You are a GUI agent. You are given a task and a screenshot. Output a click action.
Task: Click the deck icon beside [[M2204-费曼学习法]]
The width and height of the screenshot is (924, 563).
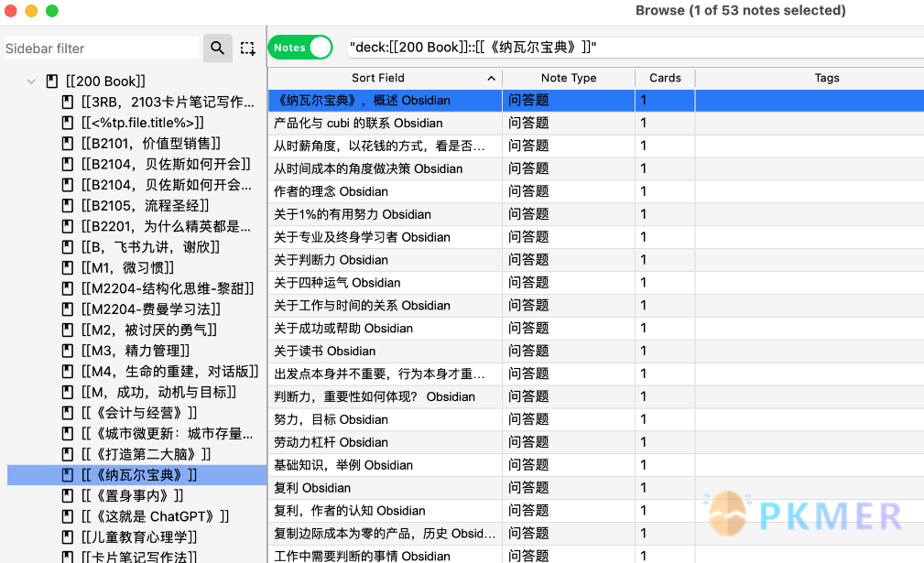pos(68,309)
